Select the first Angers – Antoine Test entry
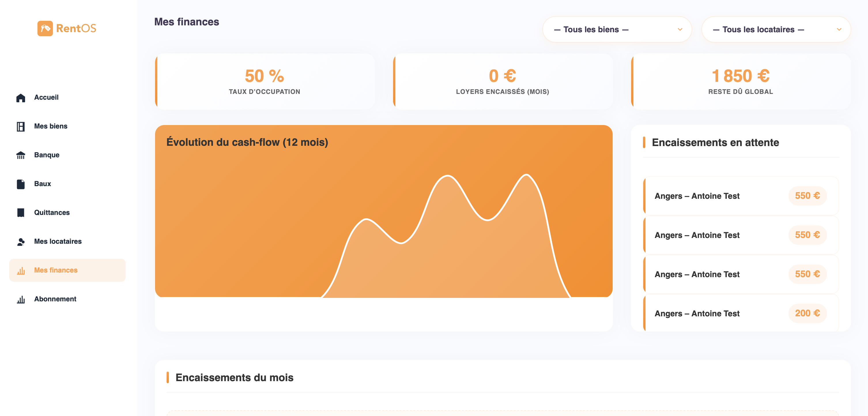Image resolution: width=868 pixels, height=416 pixels. [697, 196]
